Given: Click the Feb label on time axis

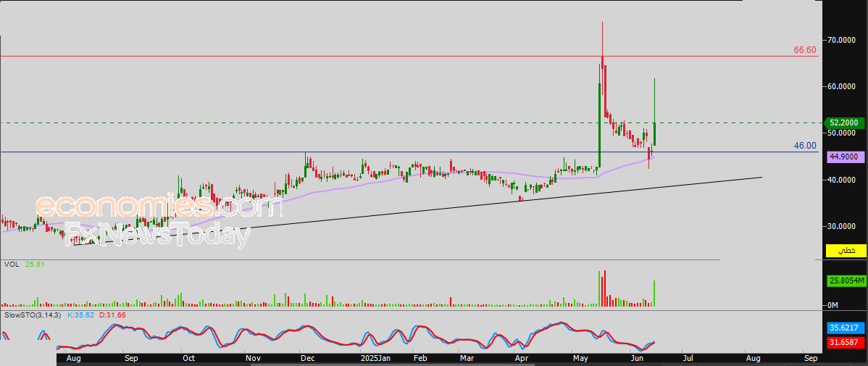Looking at the screenshot, I should point(420,358).
